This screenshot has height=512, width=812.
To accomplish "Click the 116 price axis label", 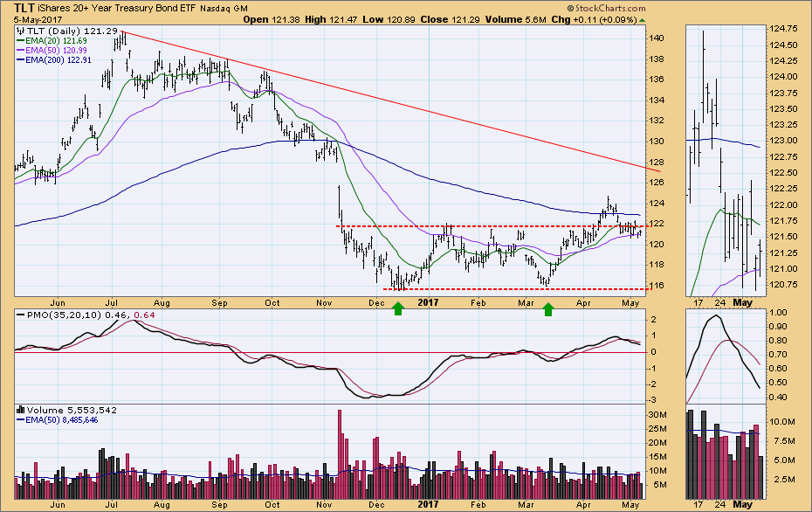I will pos(657,286).
